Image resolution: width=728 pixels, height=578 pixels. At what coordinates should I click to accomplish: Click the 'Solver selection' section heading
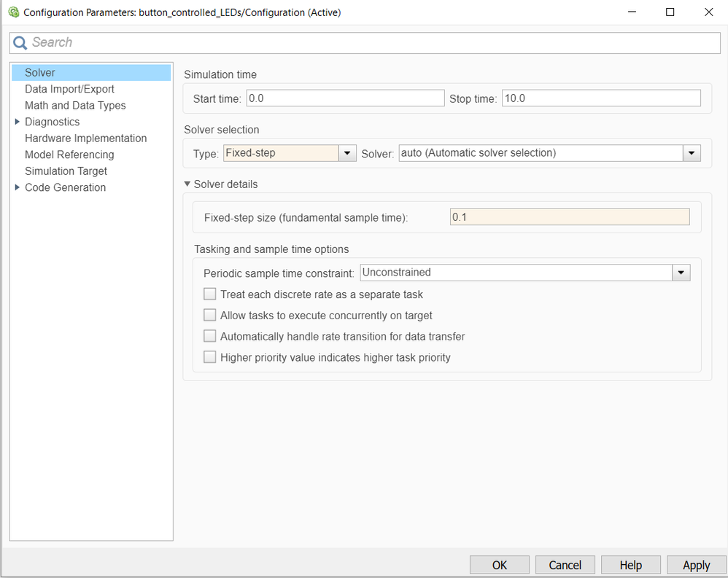point(222,130)
